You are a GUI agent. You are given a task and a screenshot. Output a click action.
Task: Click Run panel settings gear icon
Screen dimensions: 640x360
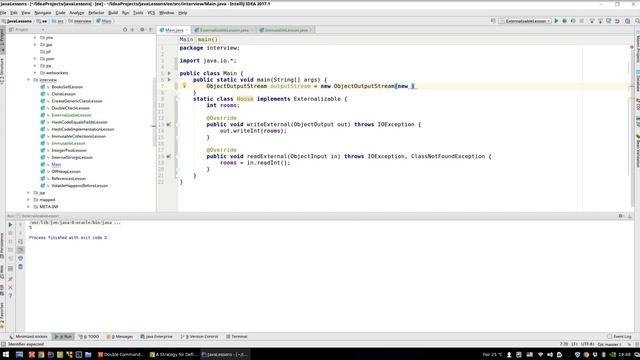point(621,216)
